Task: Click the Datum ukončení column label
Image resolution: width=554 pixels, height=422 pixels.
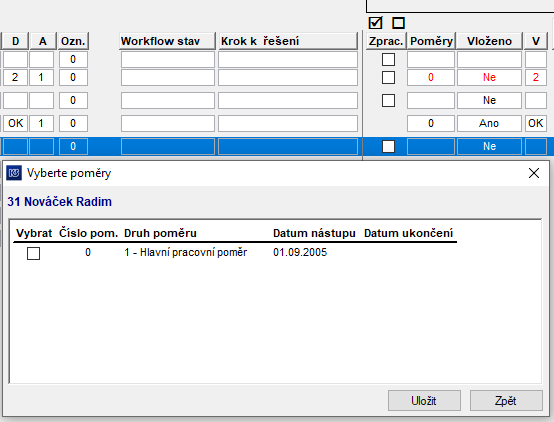Action: 408,233
